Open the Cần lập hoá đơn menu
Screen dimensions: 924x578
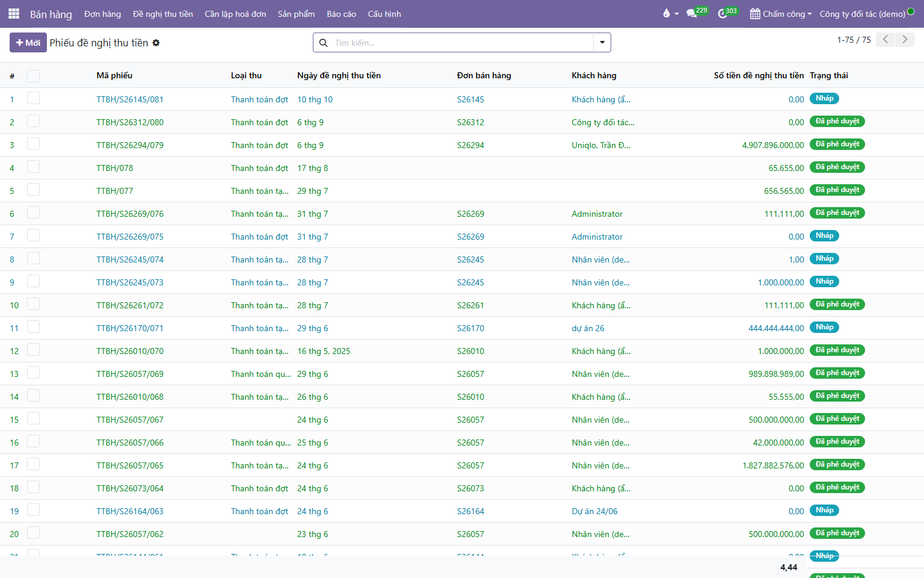(235, 14)
